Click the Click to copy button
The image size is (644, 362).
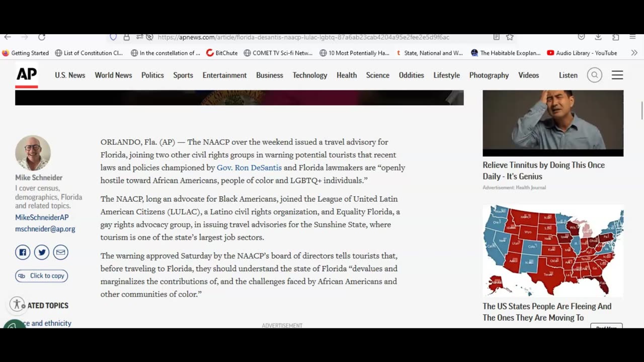(x=41, y=276)
